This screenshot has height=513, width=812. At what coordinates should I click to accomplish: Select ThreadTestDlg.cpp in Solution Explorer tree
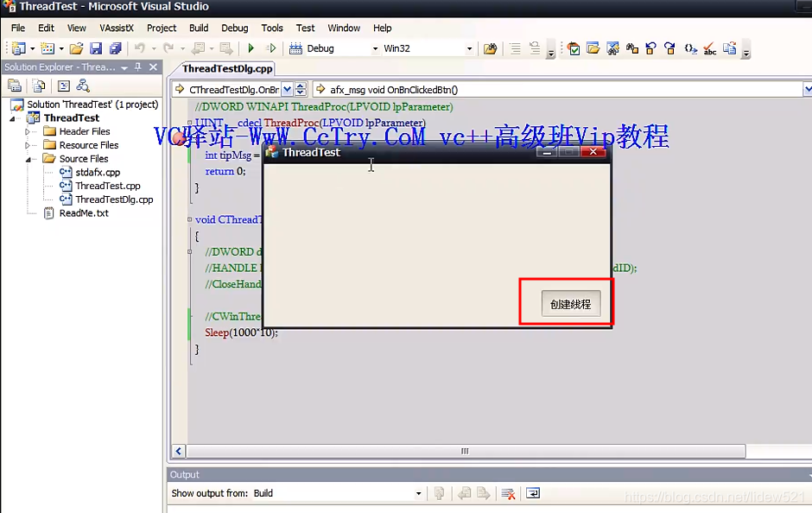point(114,199)
